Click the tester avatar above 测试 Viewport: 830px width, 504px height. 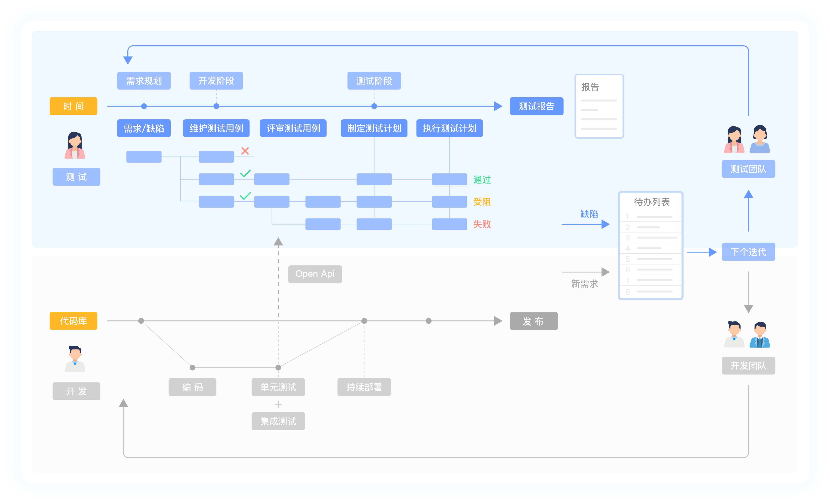[75, 145]
